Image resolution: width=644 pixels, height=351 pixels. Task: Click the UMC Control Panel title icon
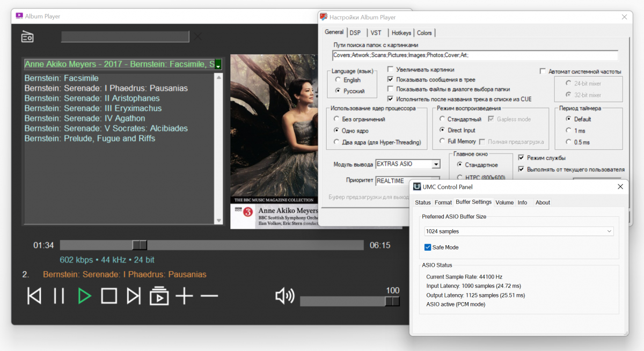pos(418,187)
